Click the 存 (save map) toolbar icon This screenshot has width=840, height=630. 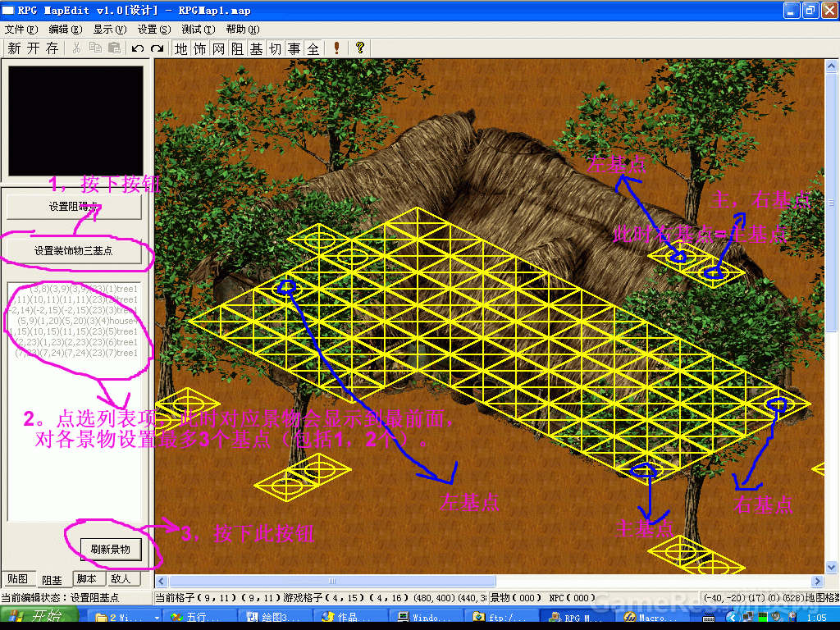[x=52, y=48]
